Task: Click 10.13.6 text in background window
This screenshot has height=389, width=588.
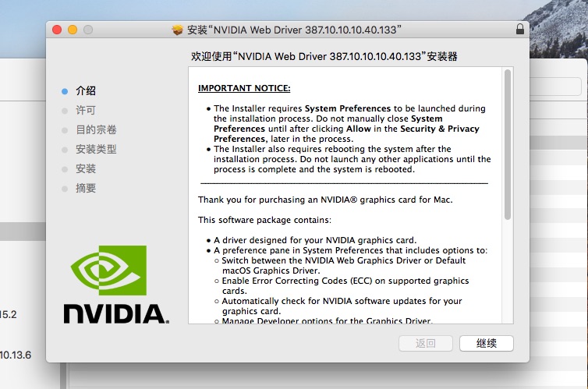Action: coord(16,355)
